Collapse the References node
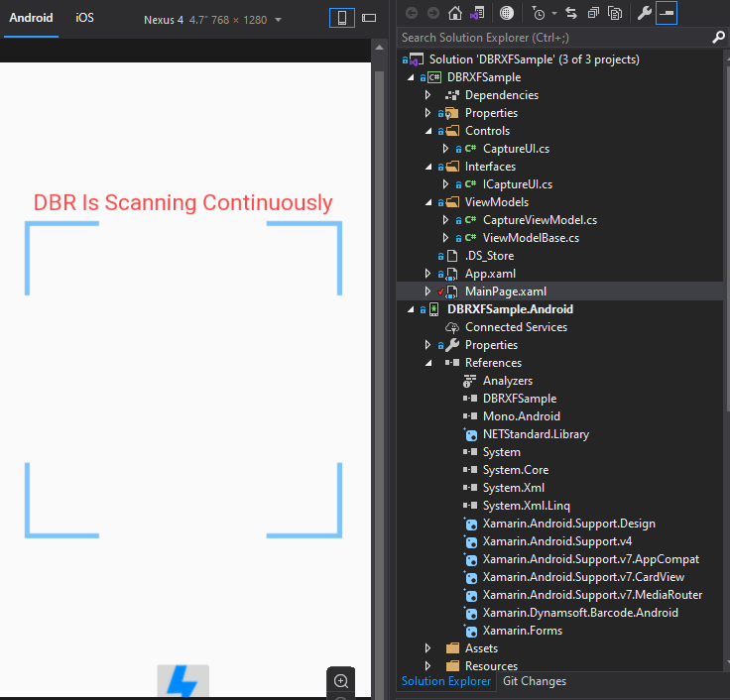 427,363
